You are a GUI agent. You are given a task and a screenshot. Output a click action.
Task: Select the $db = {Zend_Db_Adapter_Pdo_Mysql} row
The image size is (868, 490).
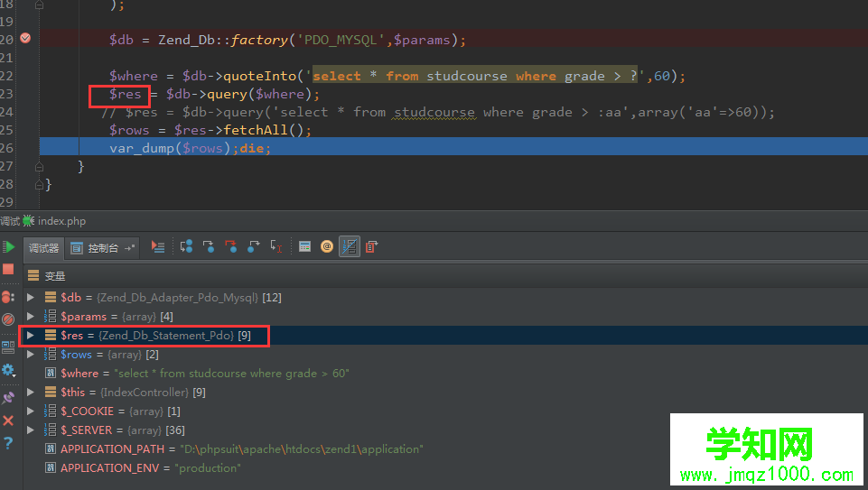[445, 298]
